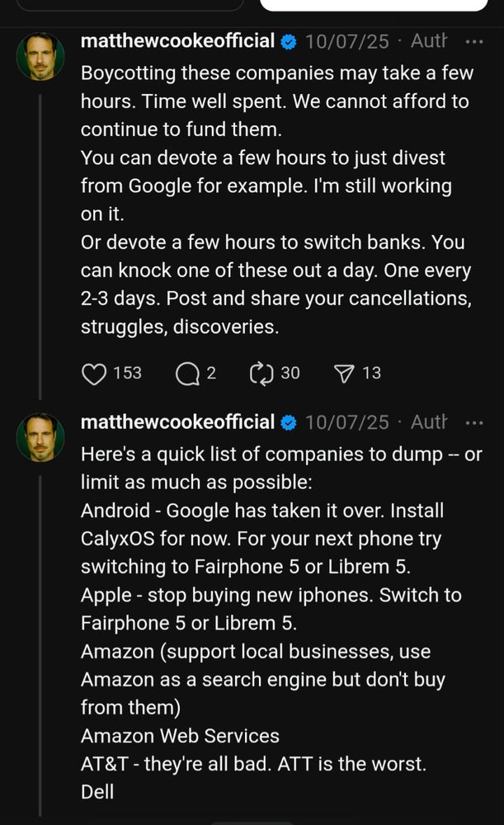The image size is (504, 825).
Task: Click the search field at the top
Action: tap(128, 5)
